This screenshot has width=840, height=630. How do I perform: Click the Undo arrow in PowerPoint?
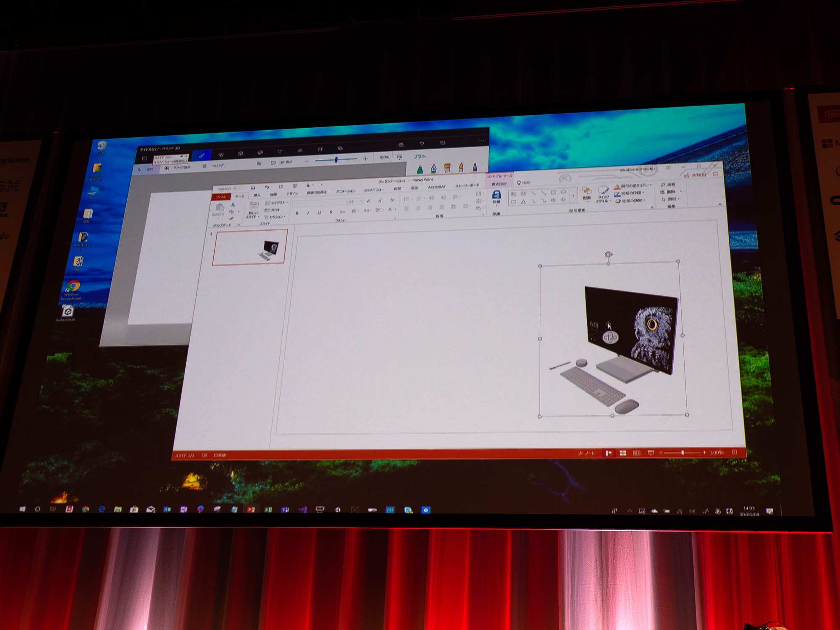[x=267, y=187]
